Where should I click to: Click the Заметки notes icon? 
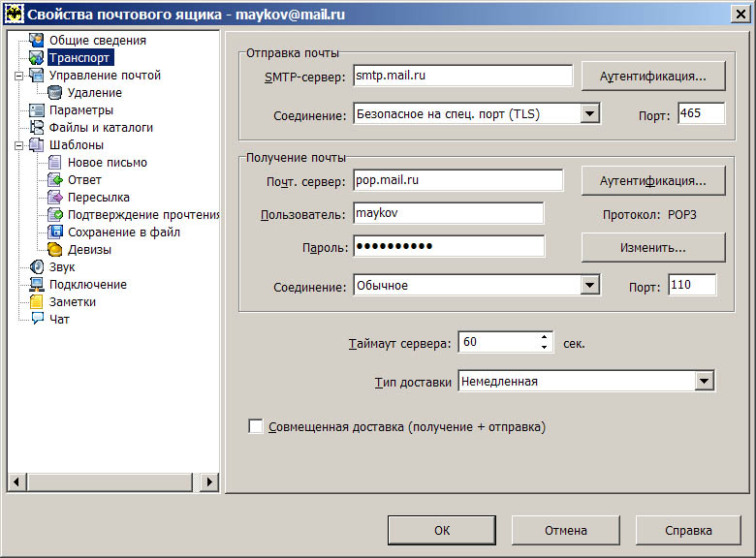tap(37, 302)
